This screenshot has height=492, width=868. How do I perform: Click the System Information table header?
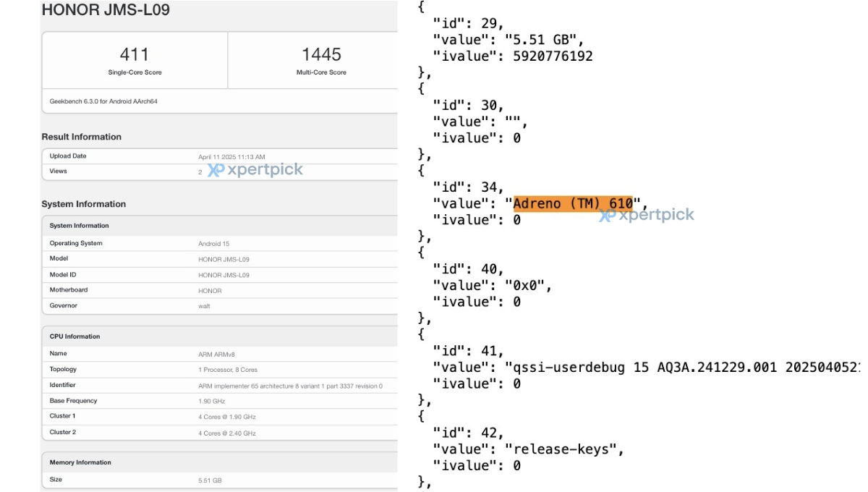pos(220,226)
